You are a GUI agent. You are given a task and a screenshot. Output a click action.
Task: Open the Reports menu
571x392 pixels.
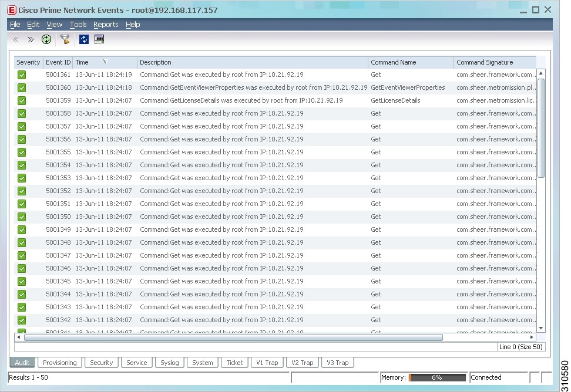(106, 25)
